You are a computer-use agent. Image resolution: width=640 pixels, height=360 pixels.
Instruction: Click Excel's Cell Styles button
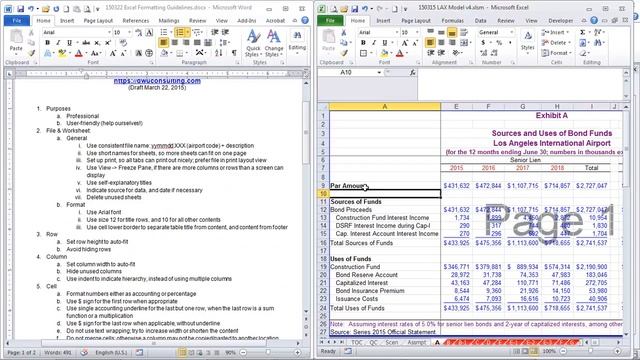pos(527,41)
